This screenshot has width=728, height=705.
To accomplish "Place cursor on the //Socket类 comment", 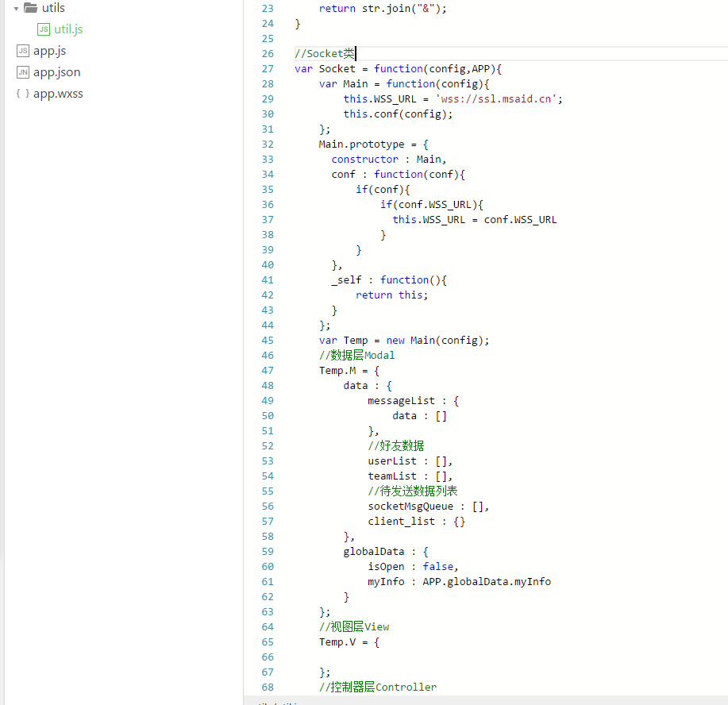I will (x=325, y=53).
